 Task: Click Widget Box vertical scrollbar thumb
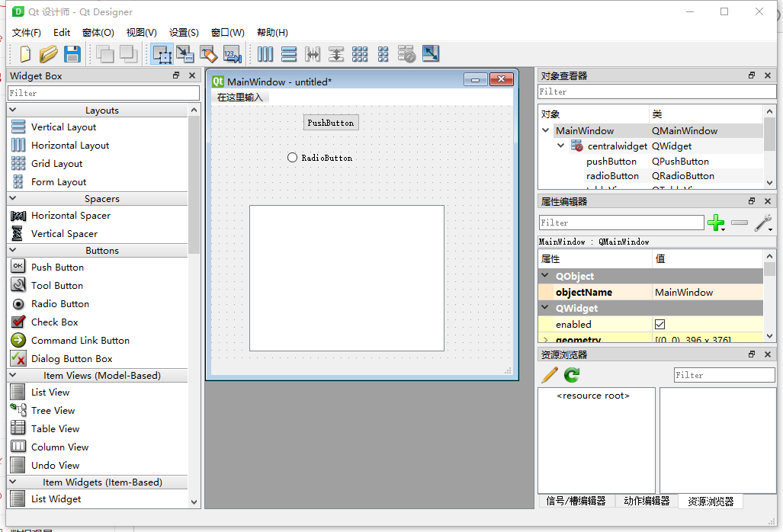coord(194,184)
